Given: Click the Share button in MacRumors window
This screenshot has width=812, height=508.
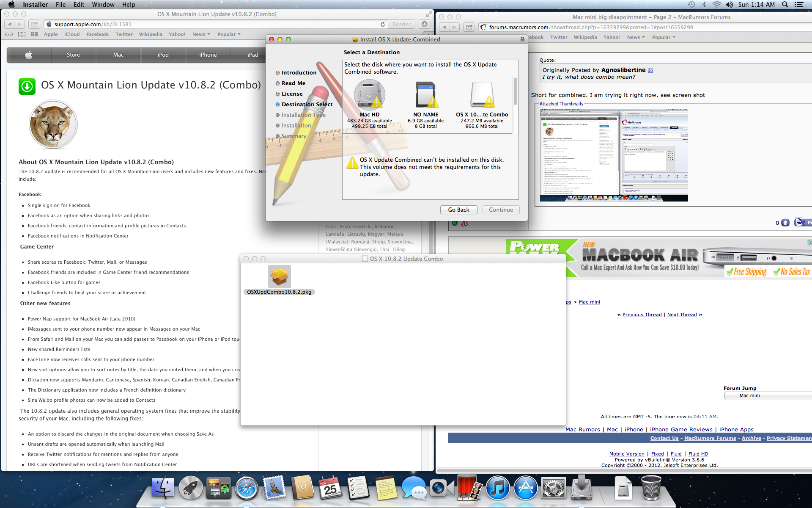Looking at the screenshot, I should [469, 28].
